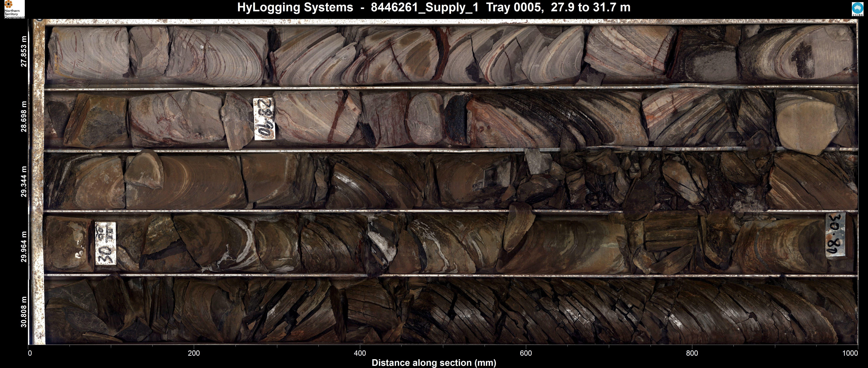
Task: Click the HyLogging Systems tray title text
Action: (x=434, y=7)
